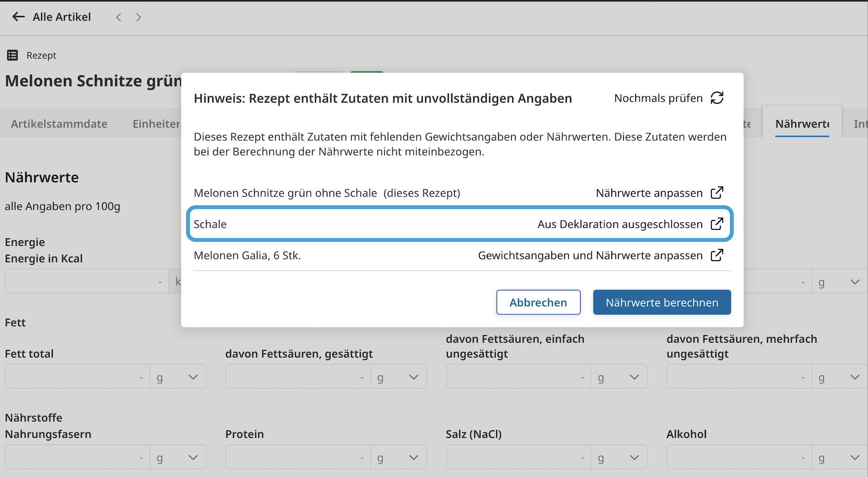The width and height of the screenshot is (868, 477).
Task: Click the Abbrechen button
Action: coord(538,302)
